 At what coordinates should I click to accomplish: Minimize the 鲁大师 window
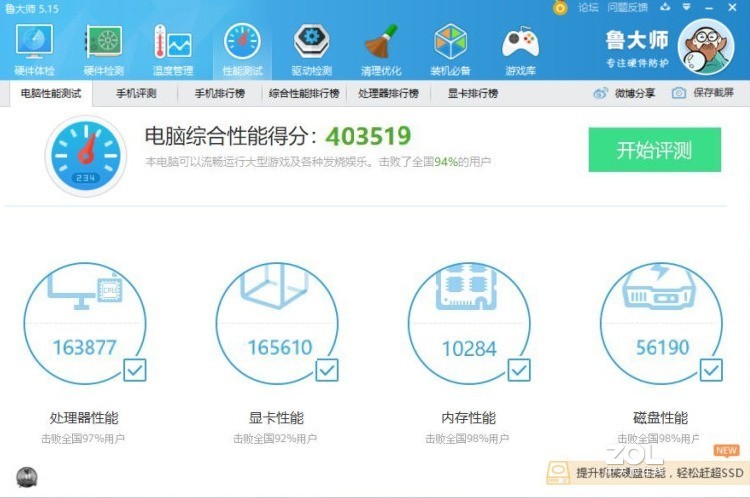(709, 8)
